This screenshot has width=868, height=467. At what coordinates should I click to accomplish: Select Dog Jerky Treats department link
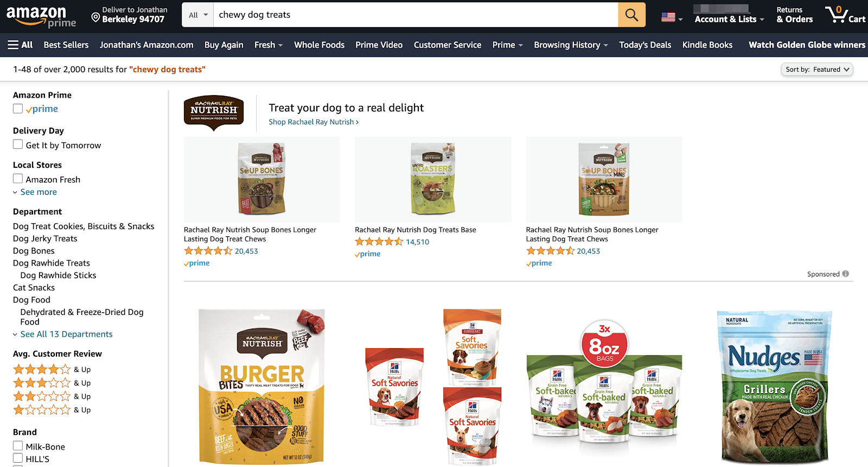[x=45, y=238]
